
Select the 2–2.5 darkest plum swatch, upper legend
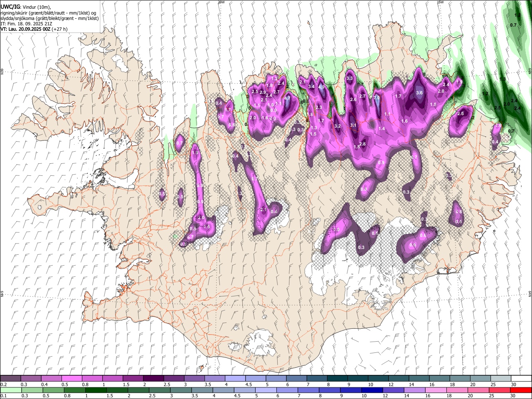tap(153, 379)
